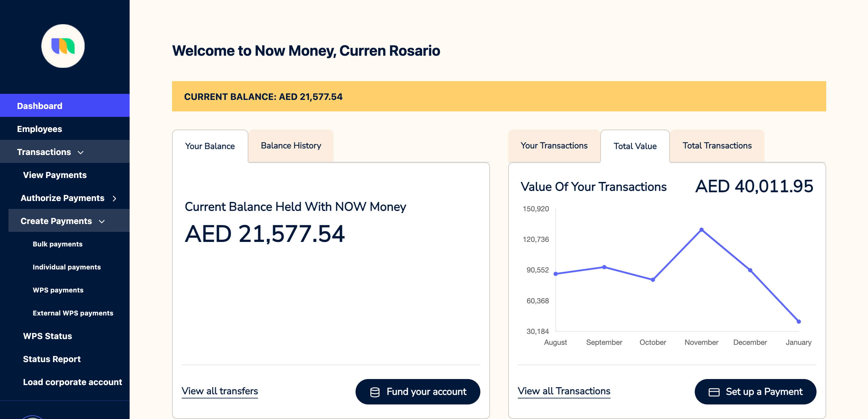The width and height of the screenshot is (868, 419).
Task: Click the August x-axis label
Action: click(x=556, y=342)
